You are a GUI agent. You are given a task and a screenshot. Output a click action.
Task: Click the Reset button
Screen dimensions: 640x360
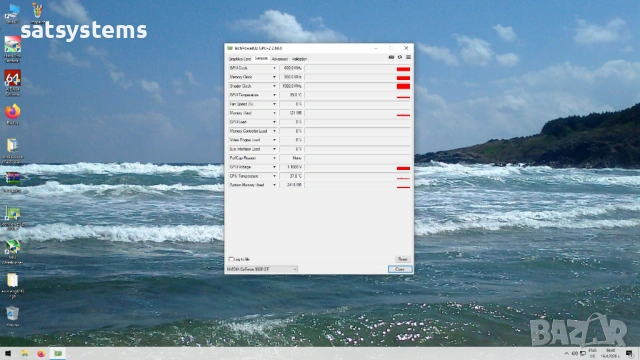pos(402,259)
